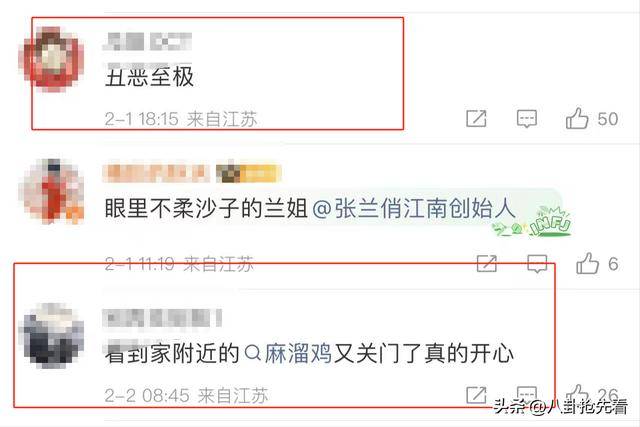Image resolution: width=640 pixels, height=427 pixels.
Task: Share the "丑恶至极" comment via repost icon
Action: coord(476,118)
